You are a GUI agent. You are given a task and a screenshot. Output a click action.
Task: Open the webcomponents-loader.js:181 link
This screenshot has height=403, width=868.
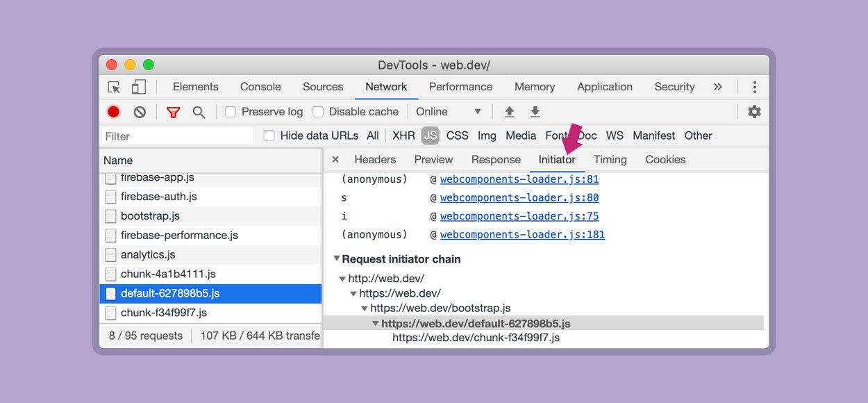coord(522,235)
